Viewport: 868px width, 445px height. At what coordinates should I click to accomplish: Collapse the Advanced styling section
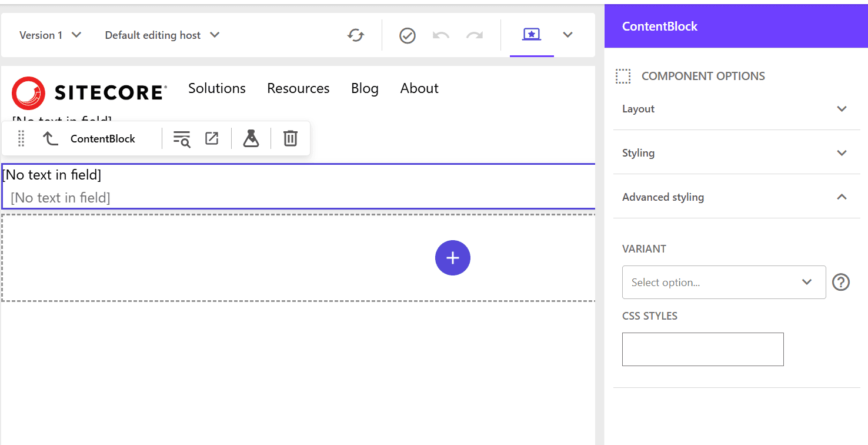736,197
